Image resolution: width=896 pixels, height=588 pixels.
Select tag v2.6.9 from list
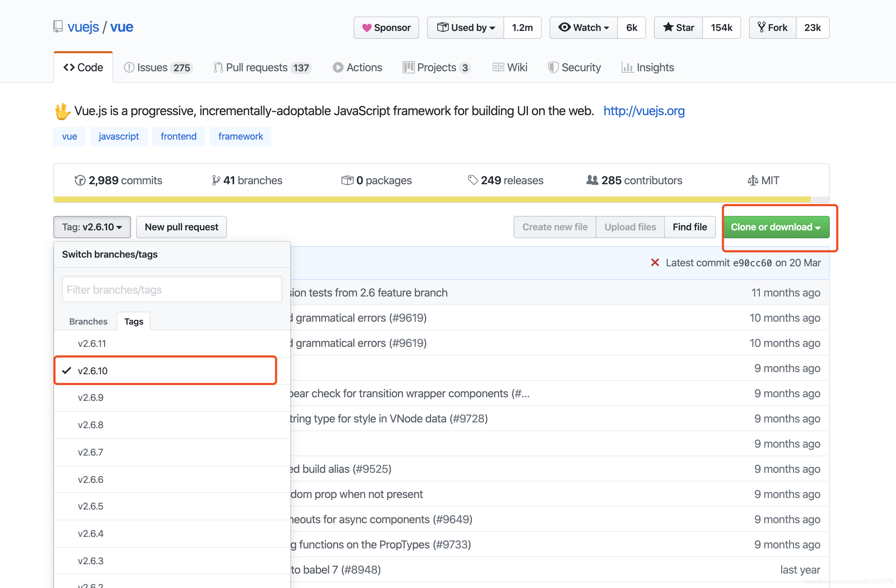click(x=172, y=398)
